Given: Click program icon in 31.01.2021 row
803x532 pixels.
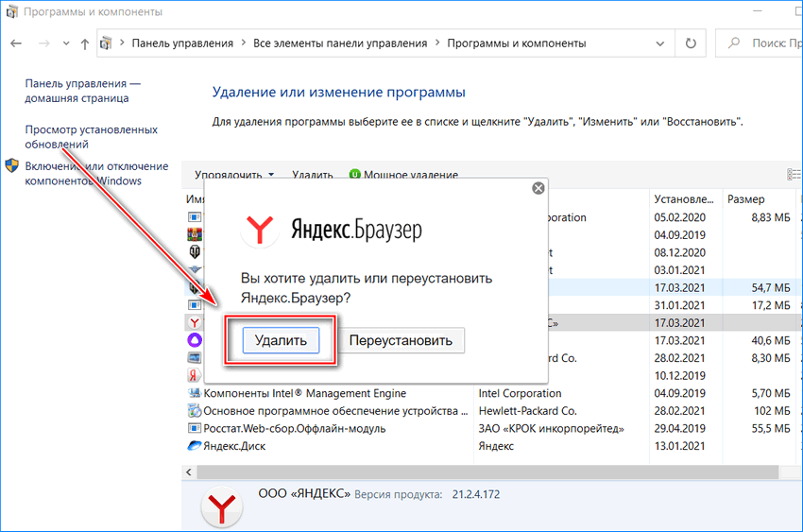Looking at the screenshot, I should [195, 305].
